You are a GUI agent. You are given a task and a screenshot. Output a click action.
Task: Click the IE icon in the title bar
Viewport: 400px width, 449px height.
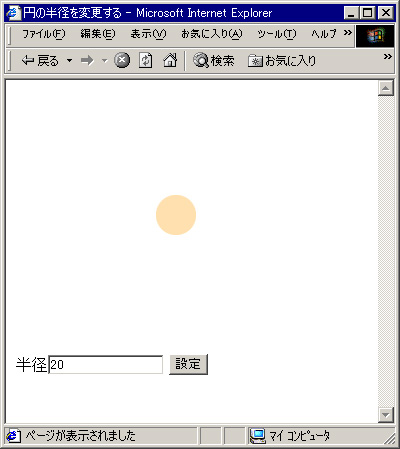pyautogui.click(x=13, y=13)
